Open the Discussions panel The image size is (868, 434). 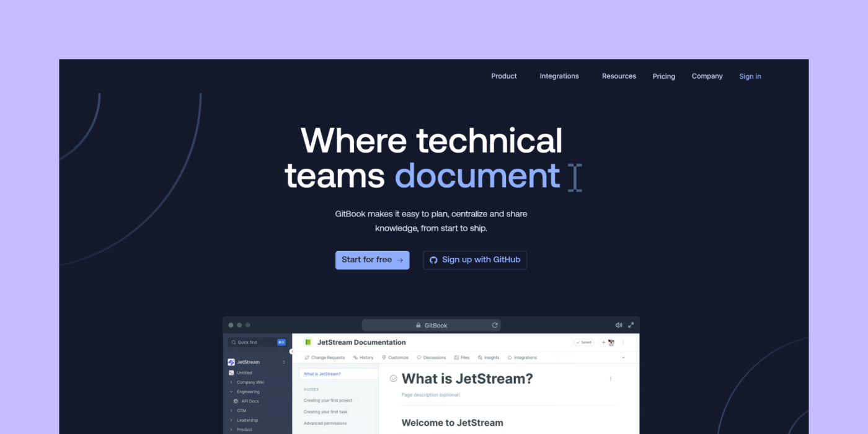[431, 357]
